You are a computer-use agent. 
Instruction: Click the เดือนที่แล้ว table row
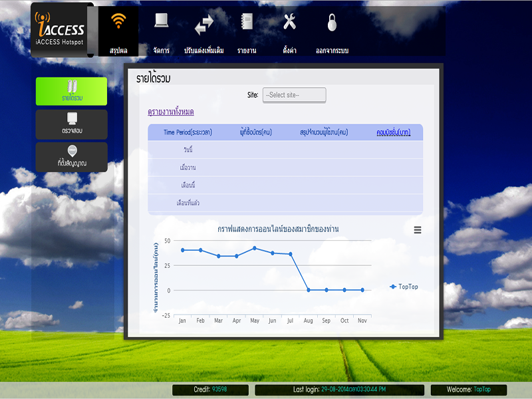pos(285,203)
